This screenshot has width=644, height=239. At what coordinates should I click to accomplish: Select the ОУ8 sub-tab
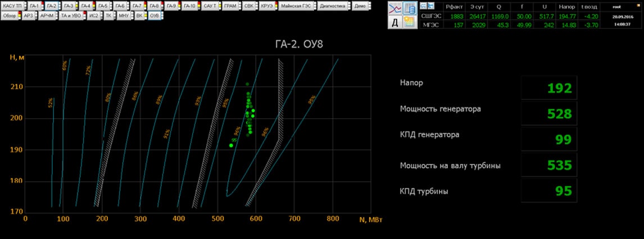click(154, 15)
